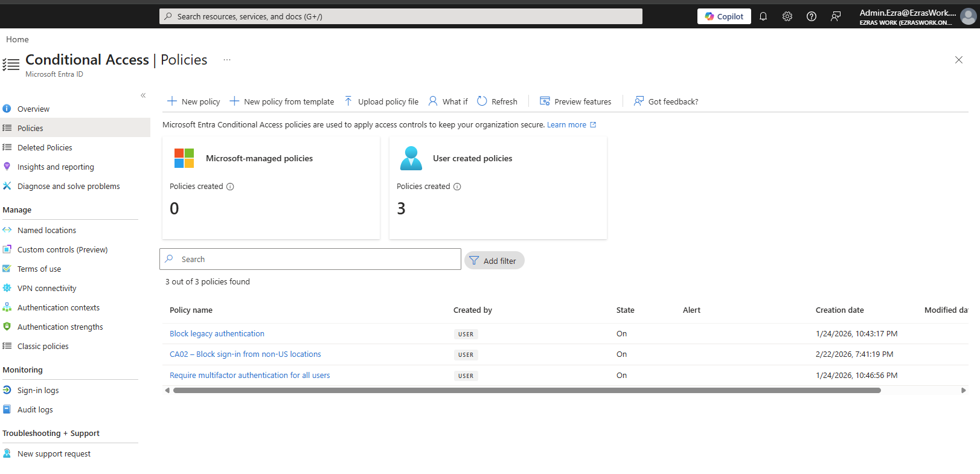Click the Sign-in logs icon

pos(7,390)
